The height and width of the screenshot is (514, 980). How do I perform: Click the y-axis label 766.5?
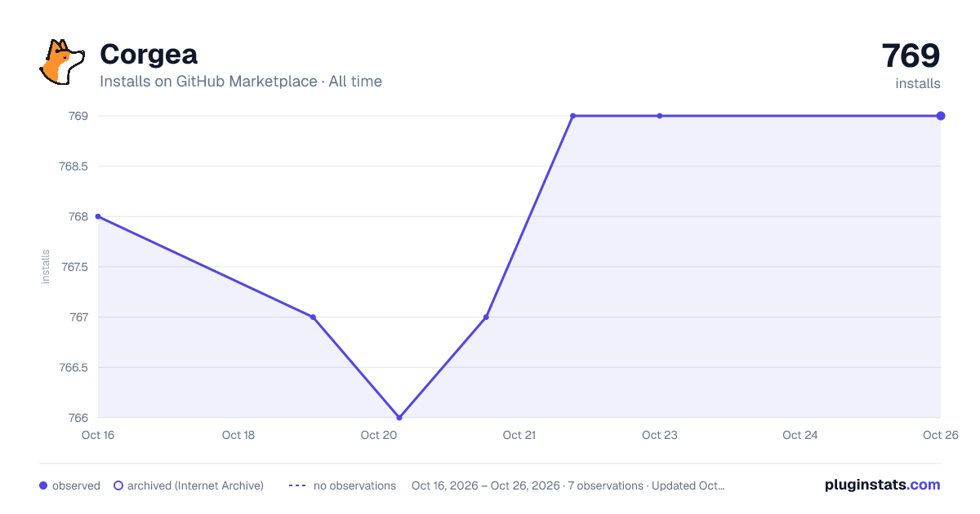(73, 367)
